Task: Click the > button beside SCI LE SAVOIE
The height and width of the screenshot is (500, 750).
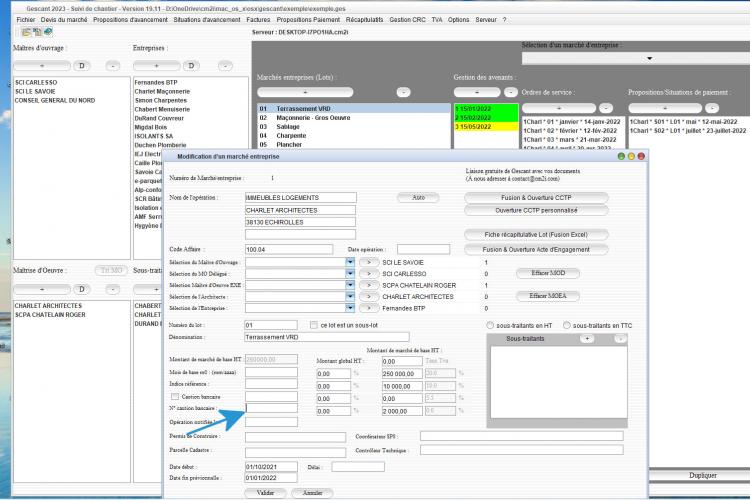Action: coord(369,262)
